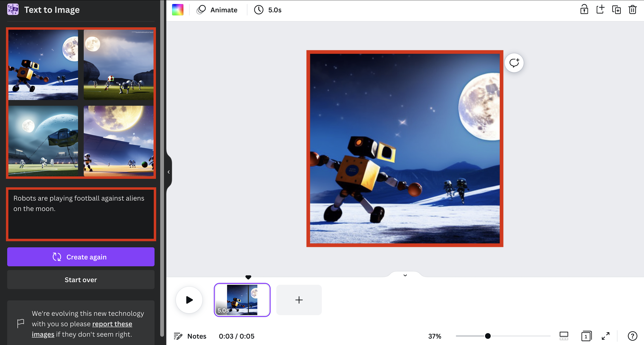The image size is (644, 345).
Task: Open Notes panel
Action: pos(190,336)
